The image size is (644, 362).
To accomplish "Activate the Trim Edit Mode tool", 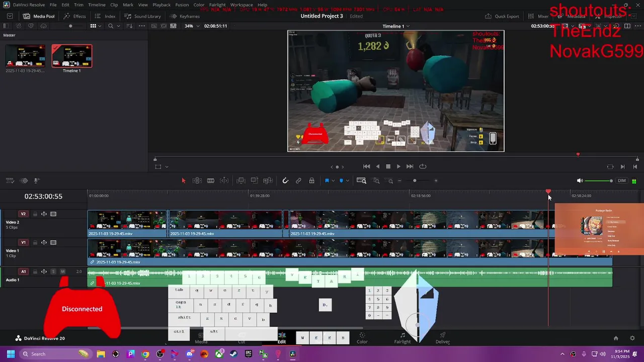I will point(197,180).
